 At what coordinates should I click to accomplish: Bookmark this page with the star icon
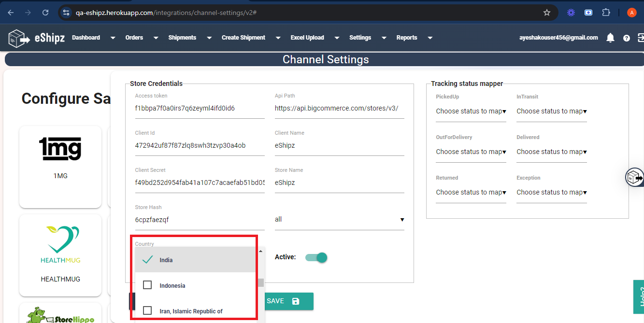pos(547,13)
